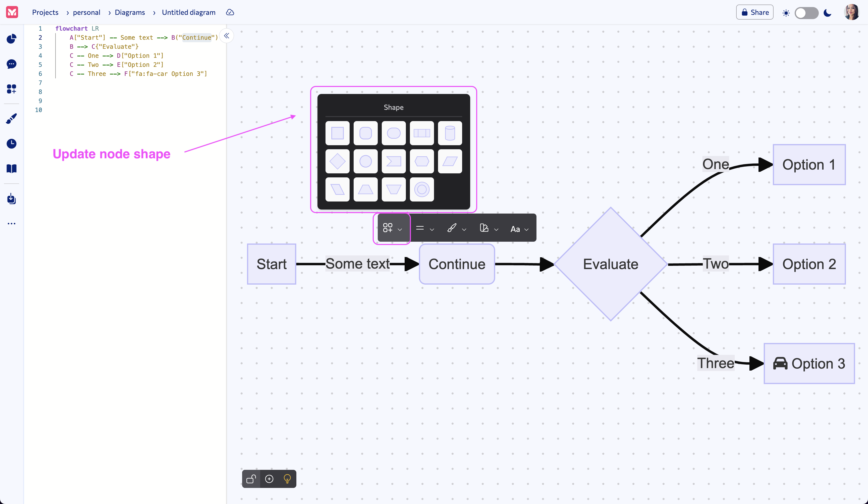Select the diamond shape in the Shape panel
The height and width of the screenshot is (504, 868).
tap(338, 161)
